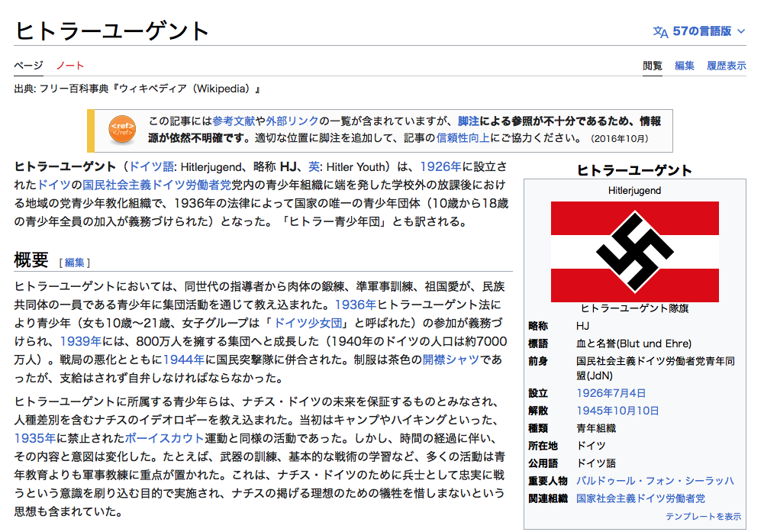Click the 概要 section heading
The width and height of the screenshot is (764, 532).
[x=31, y=260]
